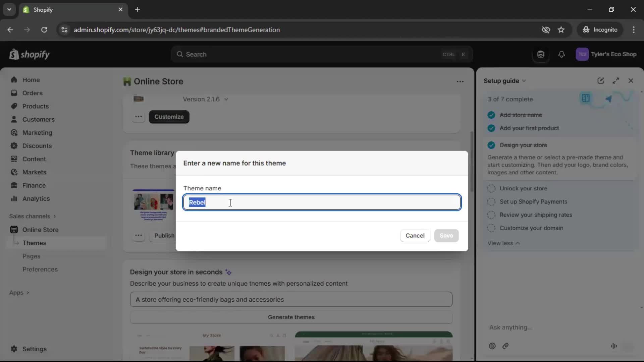
Task: Open the Products section
Action: 35,106
